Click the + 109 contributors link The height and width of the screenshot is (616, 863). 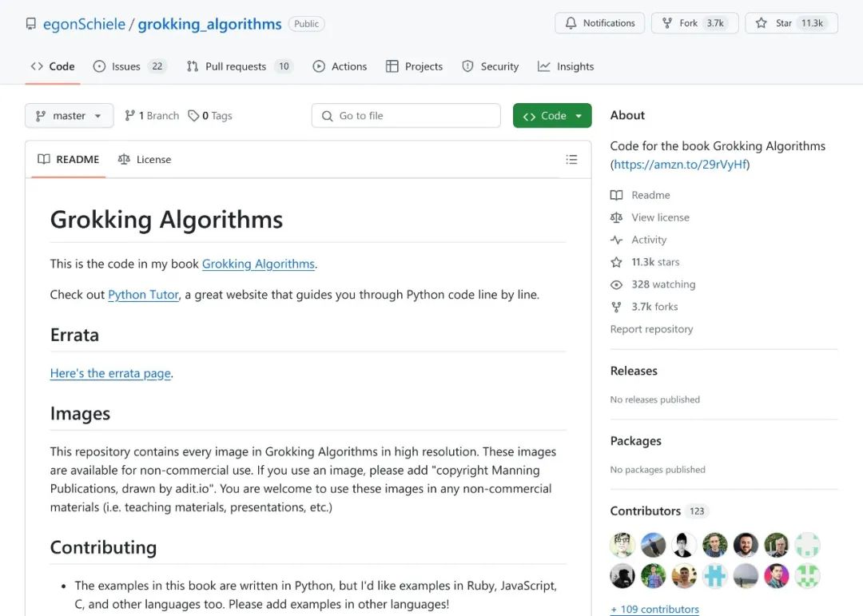654,610
